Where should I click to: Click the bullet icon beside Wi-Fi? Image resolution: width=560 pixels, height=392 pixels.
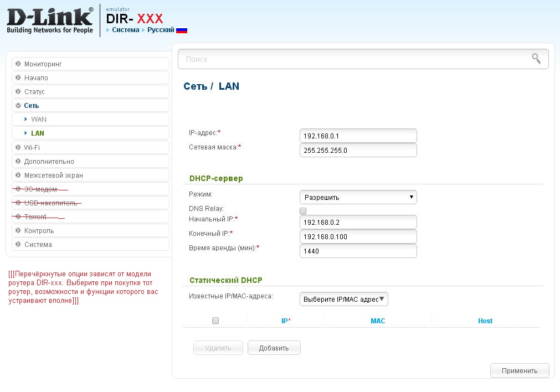coord(18,147)
